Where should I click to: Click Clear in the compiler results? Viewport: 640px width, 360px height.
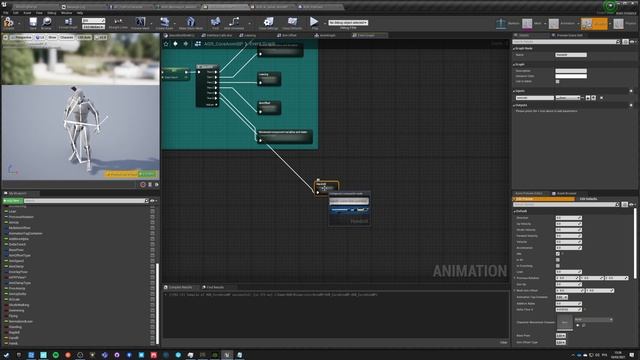tap(504, 342)
